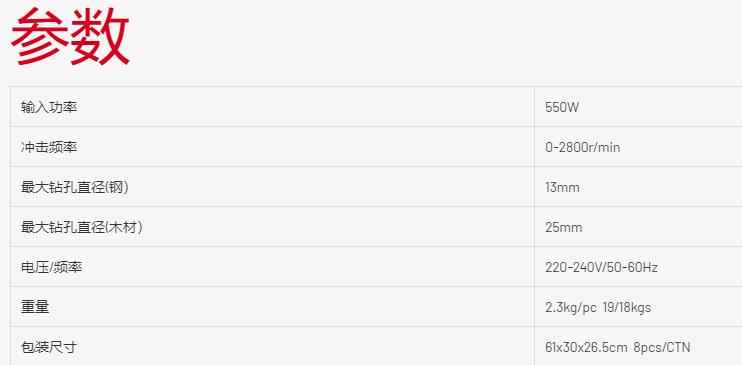Select the 重量 row label
742x365 pixels.
[x=35, y=307]
